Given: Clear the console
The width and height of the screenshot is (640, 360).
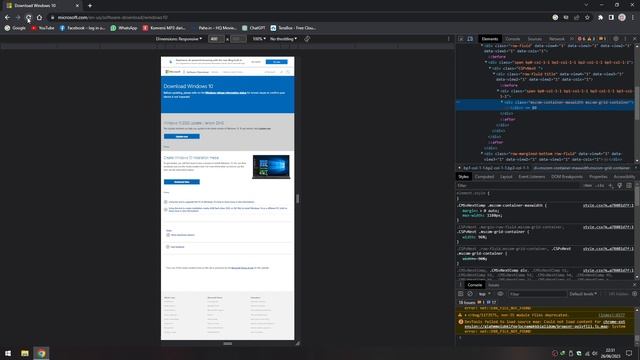Looking at the screenshot, I should pos(470,294).
